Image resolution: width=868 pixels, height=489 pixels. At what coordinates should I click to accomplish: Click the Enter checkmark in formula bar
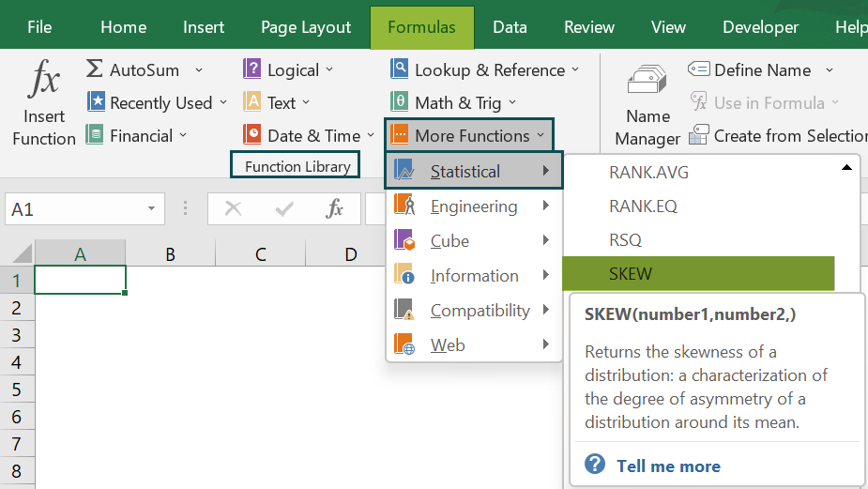(x=284, y=208)
